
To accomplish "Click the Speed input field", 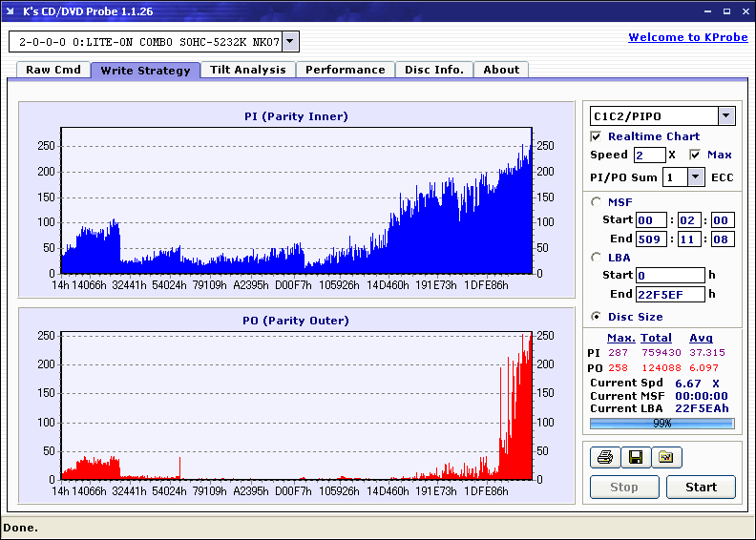I will [649, 155].
